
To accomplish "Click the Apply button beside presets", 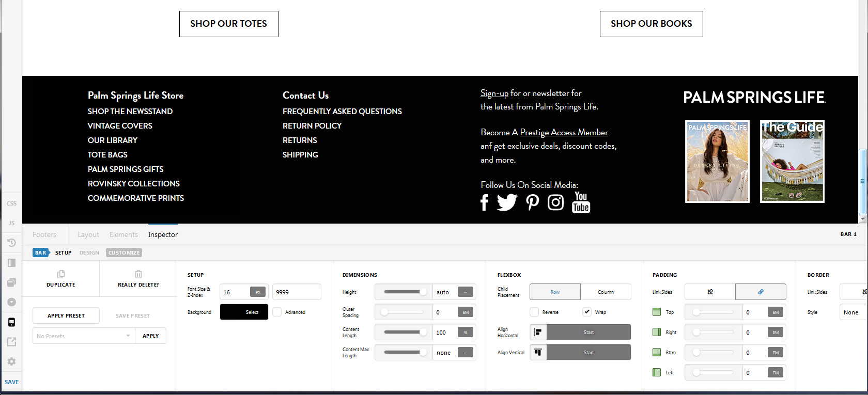I will click(x=151, y=336).
